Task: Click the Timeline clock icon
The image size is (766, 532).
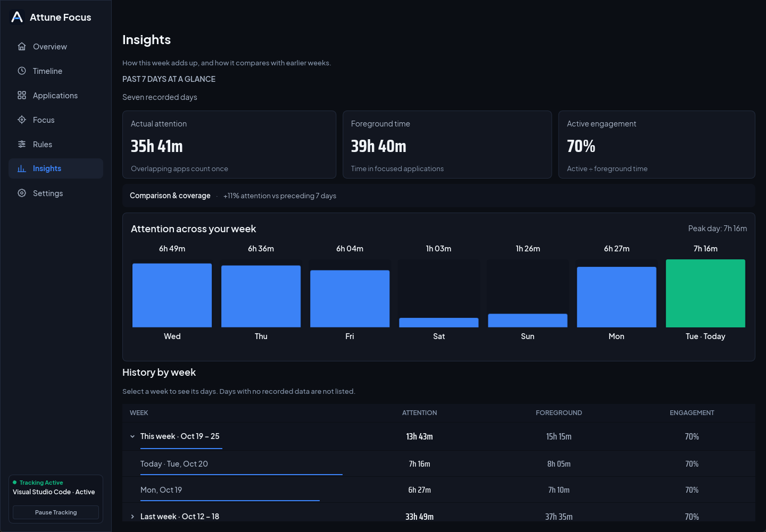Action: 22,71
